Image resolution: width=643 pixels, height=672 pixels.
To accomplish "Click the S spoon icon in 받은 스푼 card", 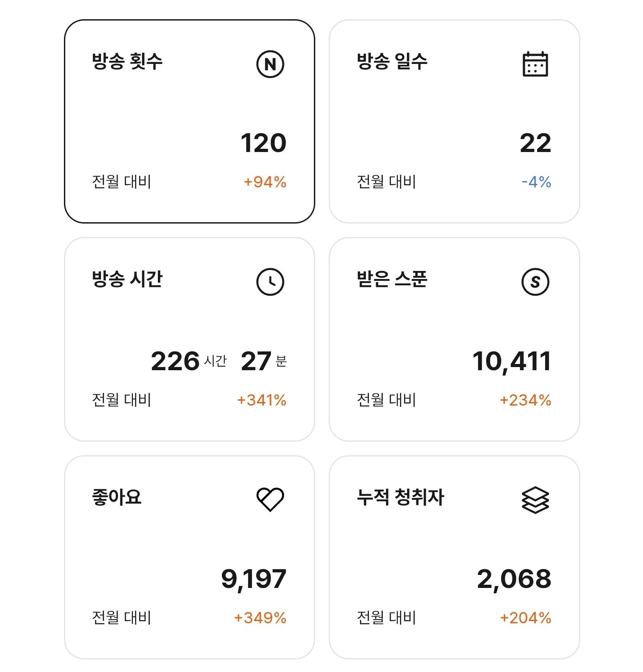I will [x=535, y=282].
